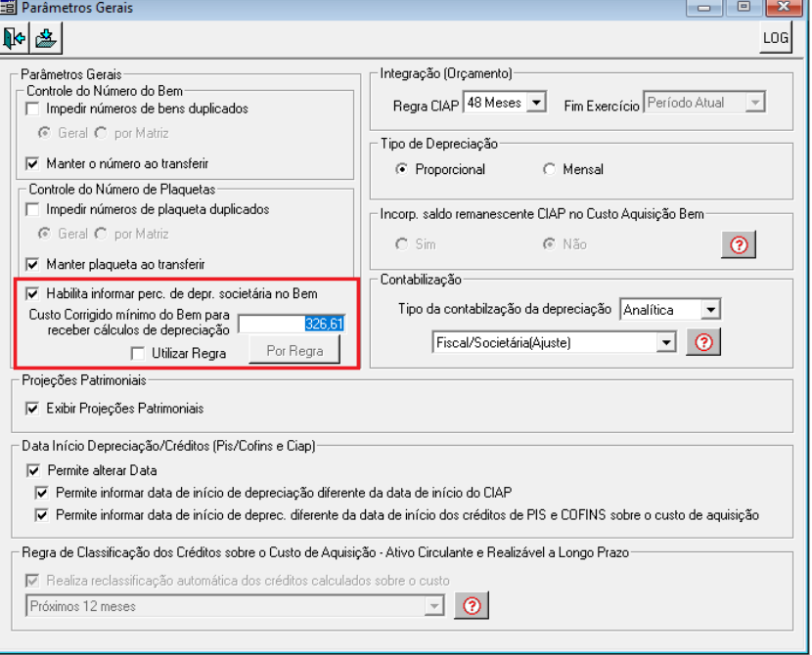Expand the Próximos 12 meses dropdown
The image size is (812, 655).
tap(434, 605)
